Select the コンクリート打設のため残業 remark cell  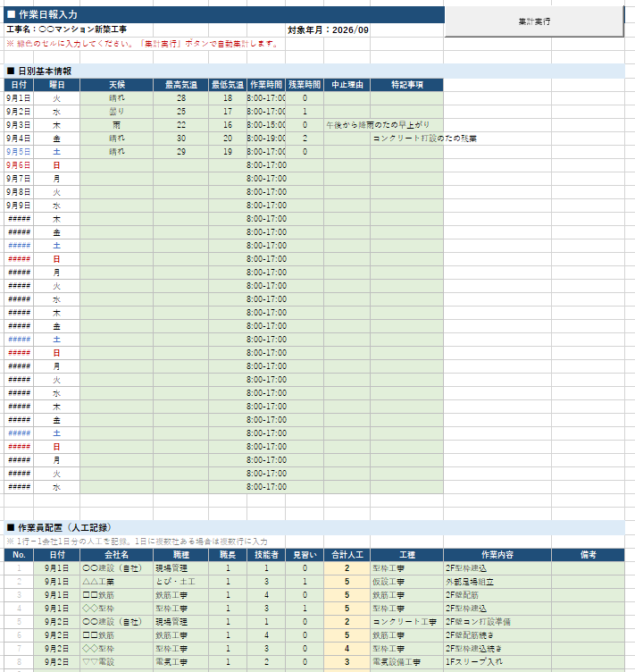[406, 139]
